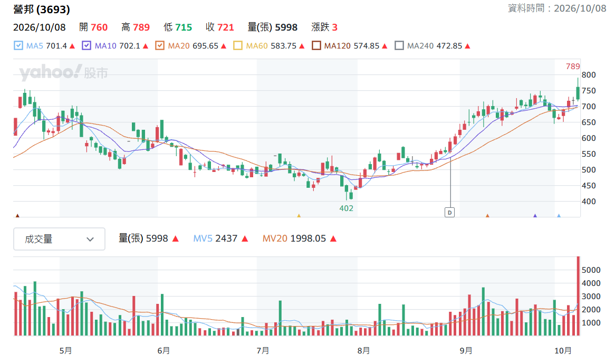Click the red up arrow beside MA240 472.85
The image size is (615, 364).
(467, 46)
